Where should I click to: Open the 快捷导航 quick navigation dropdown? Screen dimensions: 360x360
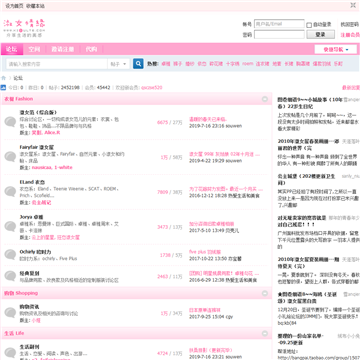(x=336, y=50)
